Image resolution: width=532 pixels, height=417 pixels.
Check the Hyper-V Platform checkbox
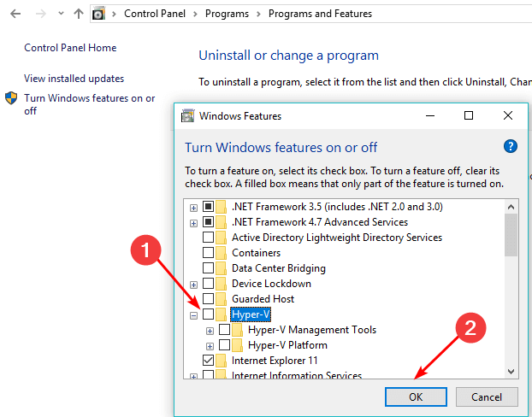click(x=224, y=344)
